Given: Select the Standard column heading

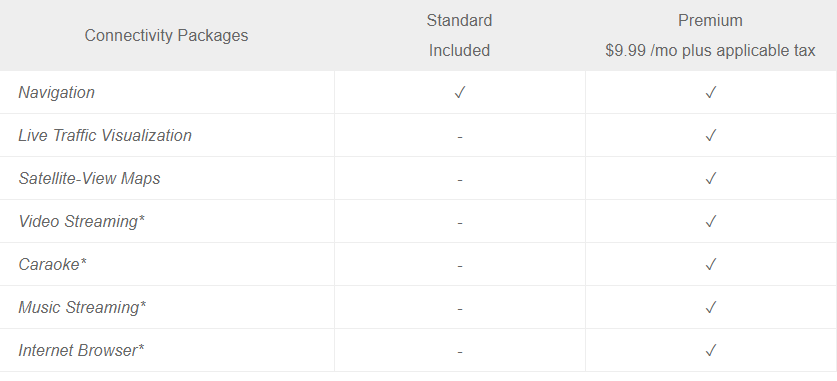Looking at the screenshot, I should [459, 21].
